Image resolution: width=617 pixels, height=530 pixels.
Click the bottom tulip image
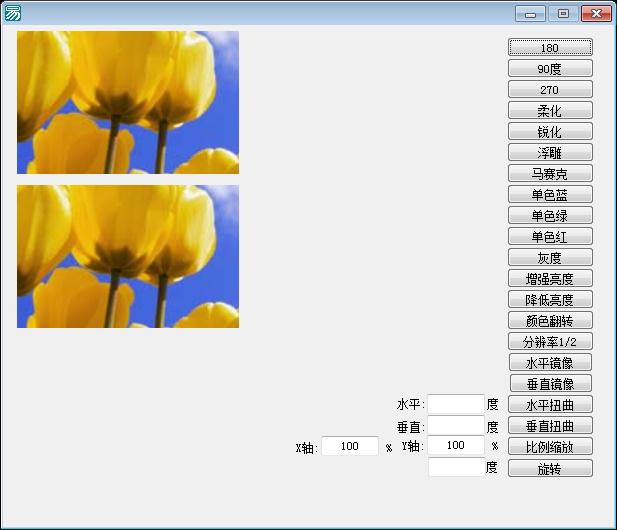(128, 256)
